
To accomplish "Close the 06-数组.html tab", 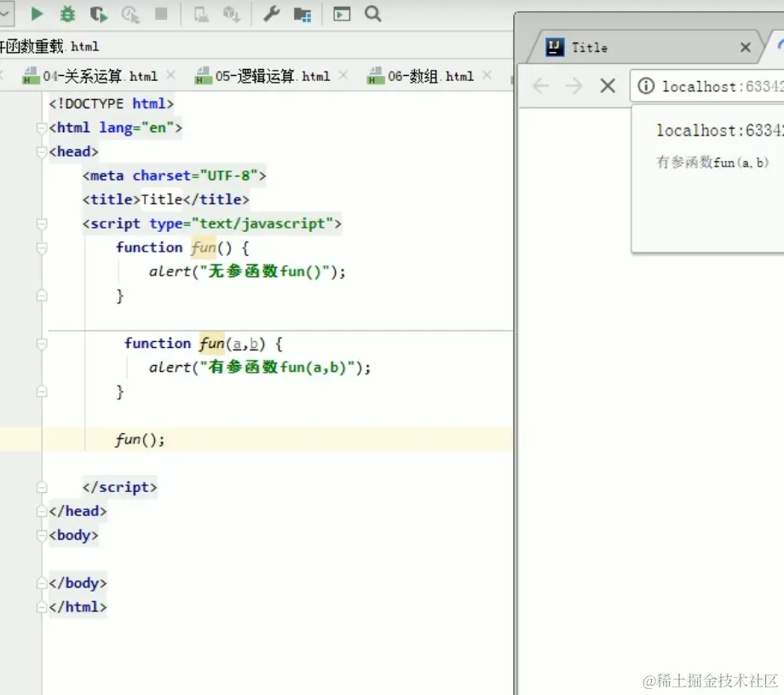I will click(487, 75).
